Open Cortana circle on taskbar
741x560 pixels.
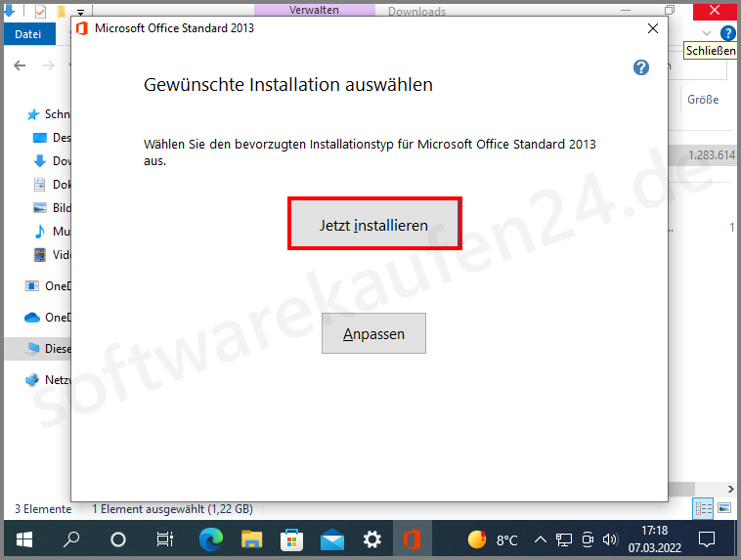117,539
